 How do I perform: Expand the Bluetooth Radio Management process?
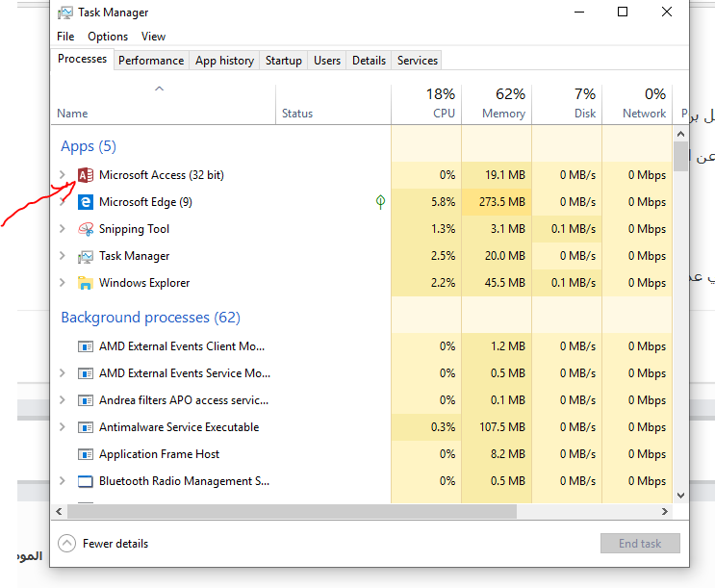click(63, 481)
